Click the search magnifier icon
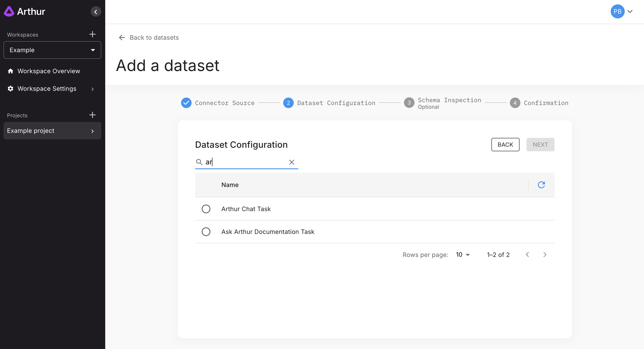 pyautogui.click(x=199, y=162)
